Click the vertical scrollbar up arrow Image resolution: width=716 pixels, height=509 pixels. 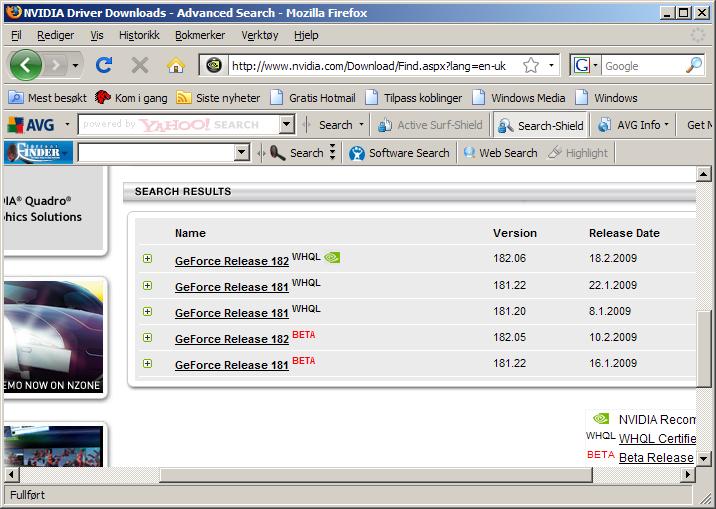pos(704,174)
